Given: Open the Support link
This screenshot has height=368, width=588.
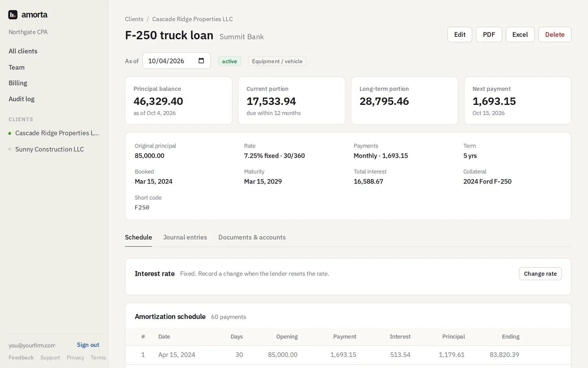Looking at the screenshot, I should [50, 358].
